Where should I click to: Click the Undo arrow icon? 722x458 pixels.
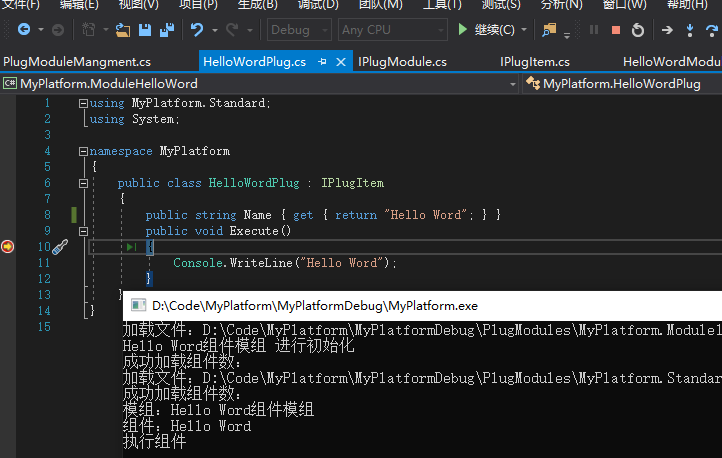tap(197, 30)
